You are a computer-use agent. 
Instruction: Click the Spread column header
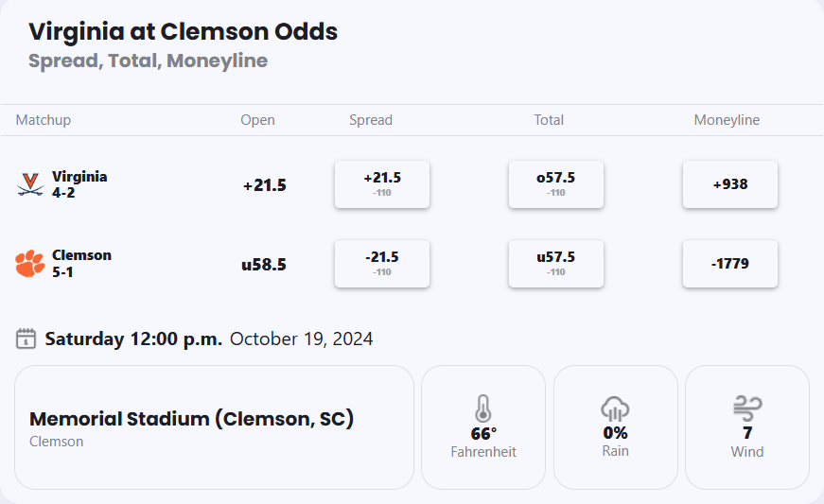[x=371, y=120]
